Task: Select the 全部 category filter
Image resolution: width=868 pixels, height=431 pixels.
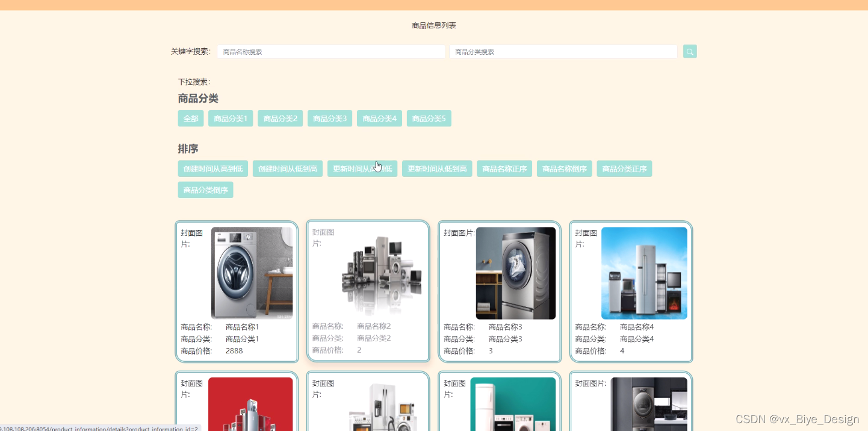Action: [x=191, y=119]
